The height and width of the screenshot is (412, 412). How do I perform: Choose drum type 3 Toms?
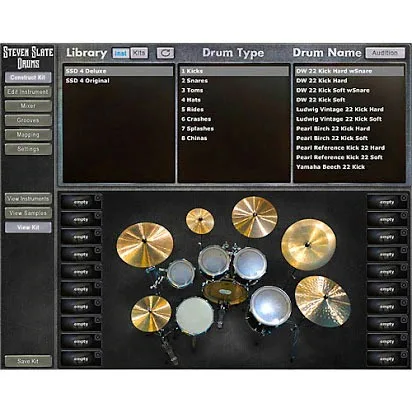pos(234,90)
